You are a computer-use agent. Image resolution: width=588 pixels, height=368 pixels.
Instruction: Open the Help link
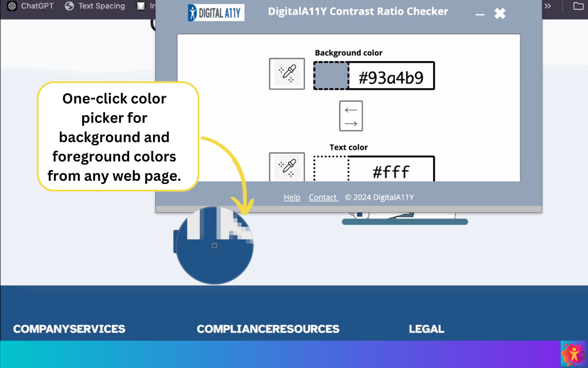(x=292, y=197)
